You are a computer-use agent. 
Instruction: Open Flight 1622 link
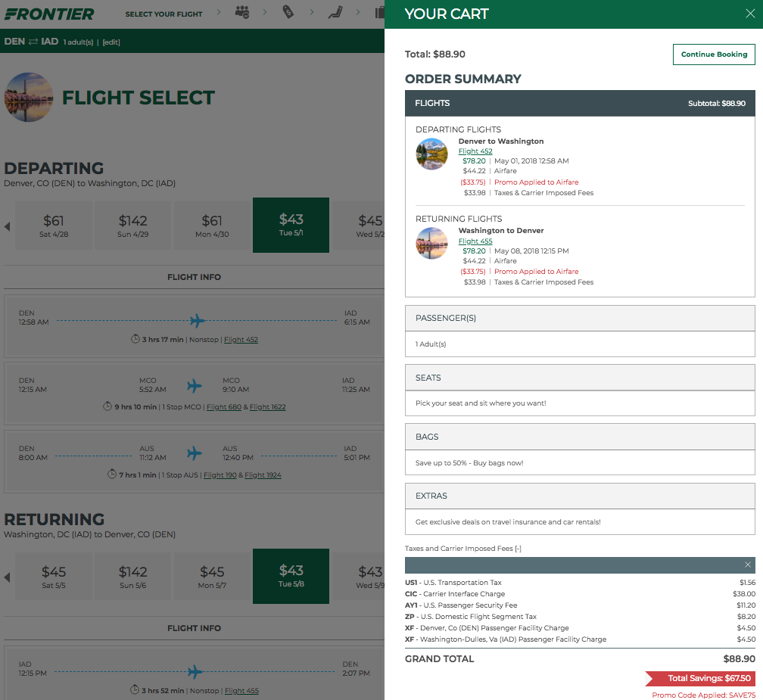268,407
